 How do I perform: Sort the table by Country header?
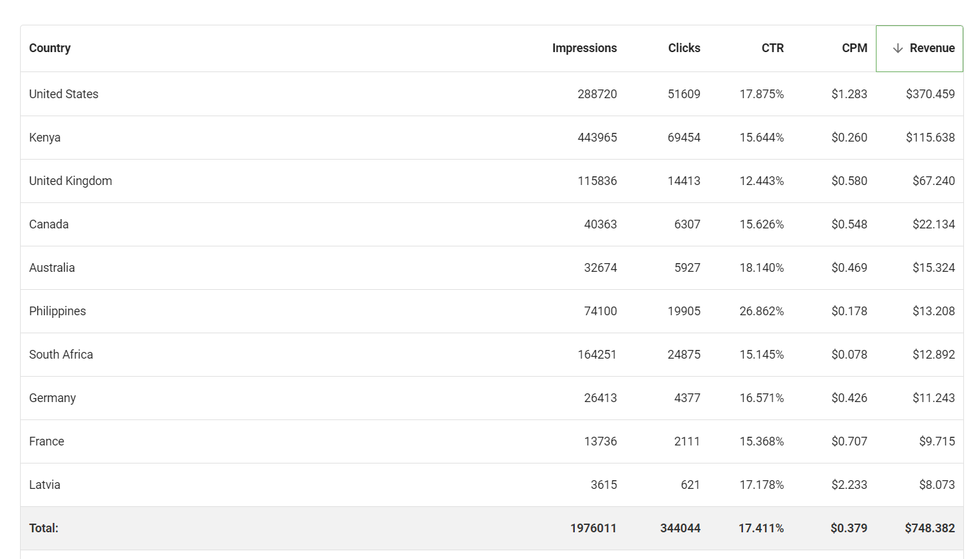click(49, 48)
